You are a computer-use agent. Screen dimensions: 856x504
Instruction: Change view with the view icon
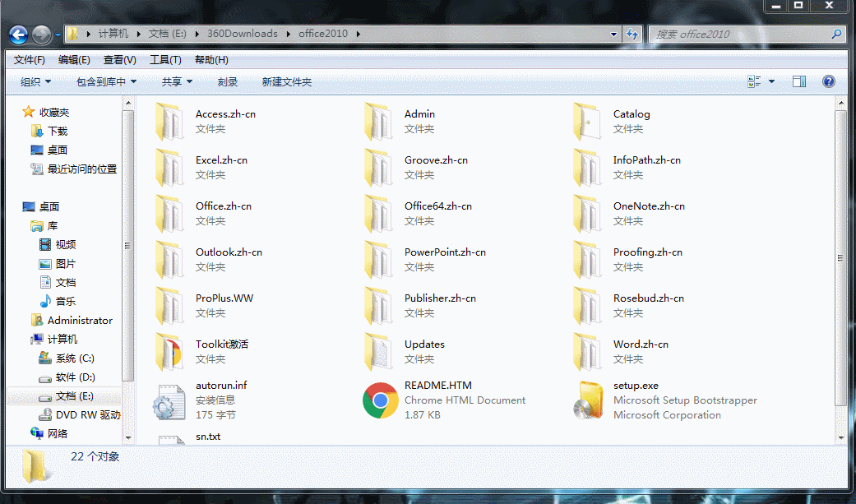point(754,81)
